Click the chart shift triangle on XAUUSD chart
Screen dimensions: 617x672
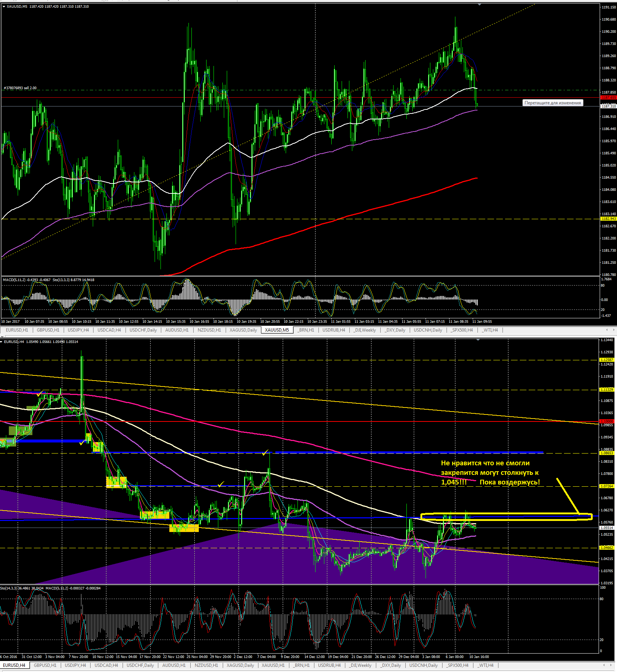479,5
